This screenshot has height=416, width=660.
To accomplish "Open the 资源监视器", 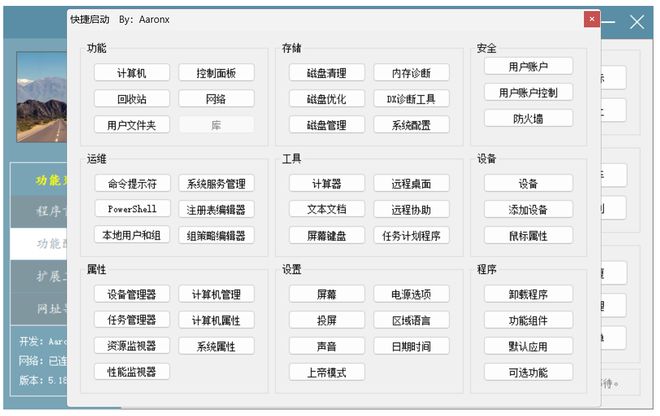I will point(132,346).
